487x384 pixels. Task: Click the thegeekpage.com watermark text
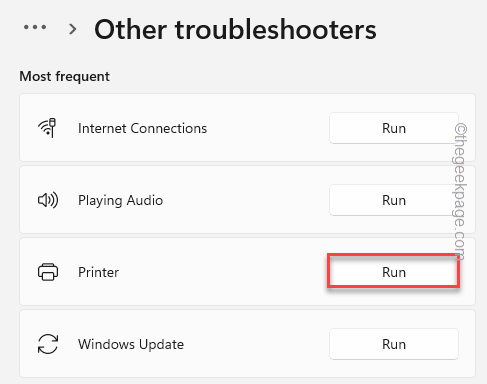pyautogui.click(x=460, y=191)
